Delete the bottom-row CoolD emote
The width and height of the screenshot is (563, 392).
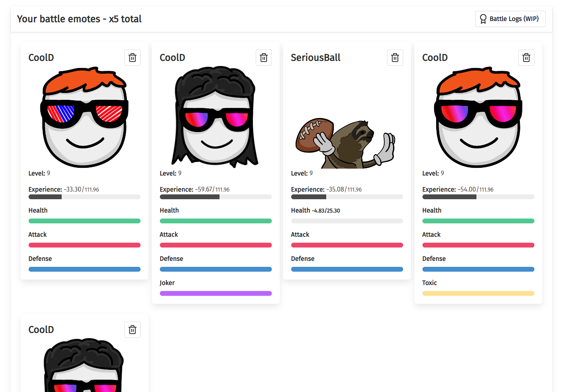(132, 330)
